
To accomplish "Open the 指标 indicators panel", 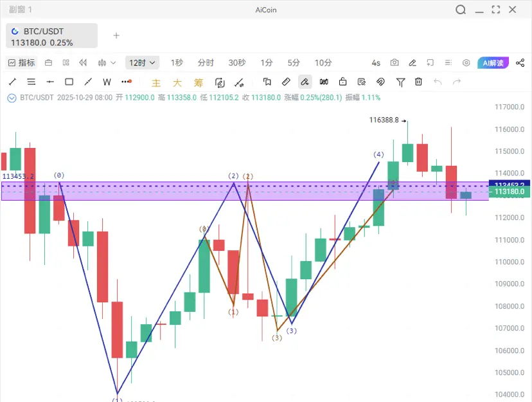I will tap(21, 63).
